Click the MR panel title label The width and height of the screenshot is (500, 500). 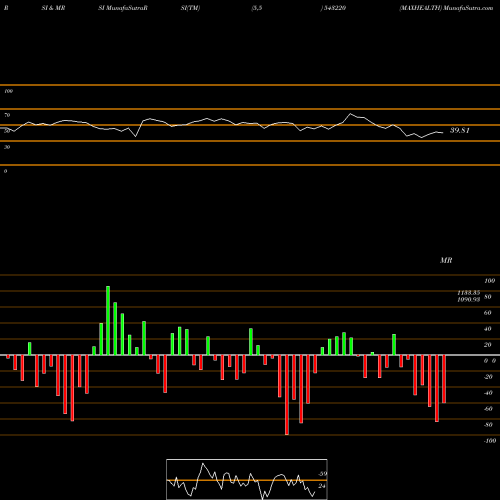(x=446, y=260)
